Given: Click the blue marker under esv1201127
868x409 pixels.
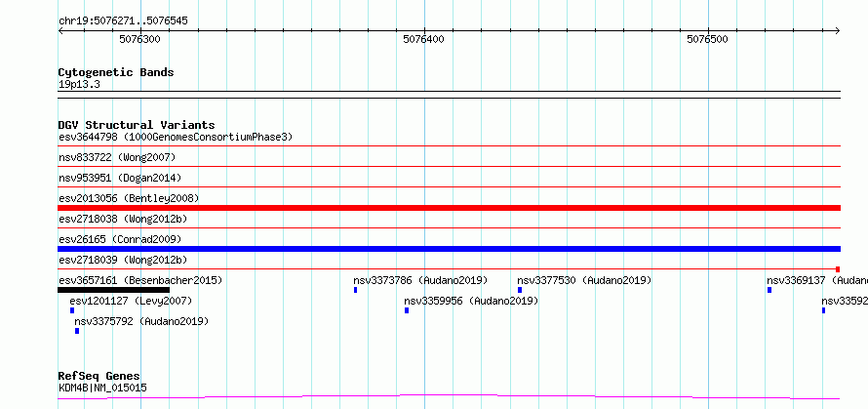Looking at the screenshot, I should tap(72, 310).
